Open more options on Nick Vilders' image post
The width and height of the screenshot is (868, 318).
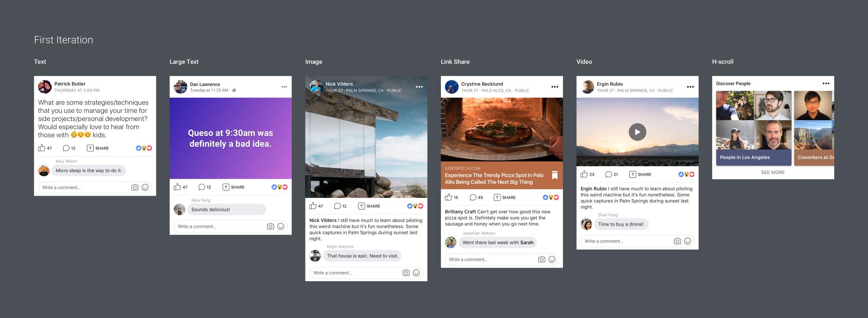419,87
